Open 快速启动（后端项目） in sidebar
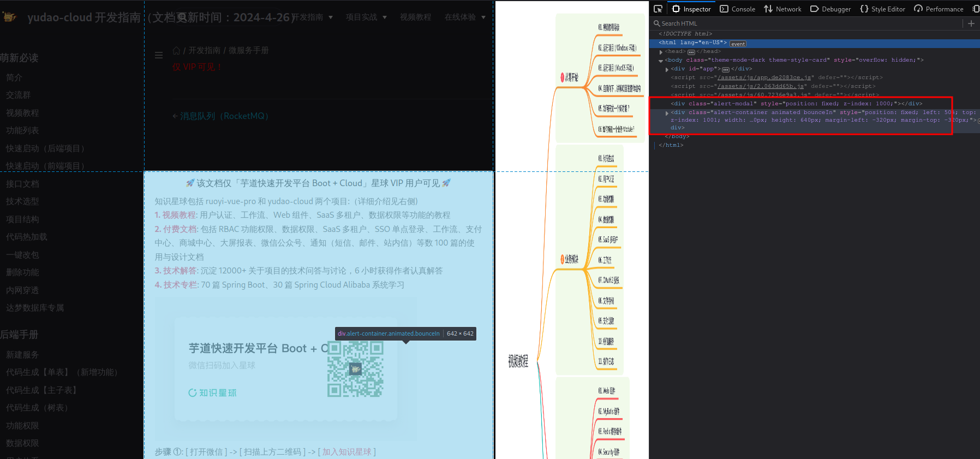Image resolution: width=980 pixels, height=459 pixels. pos(47,148)
